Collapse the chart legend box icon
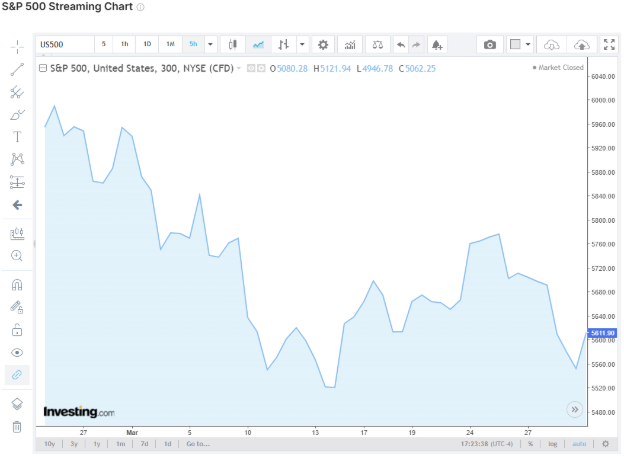The width and height of the screenshot is (624, 456). 43,68
